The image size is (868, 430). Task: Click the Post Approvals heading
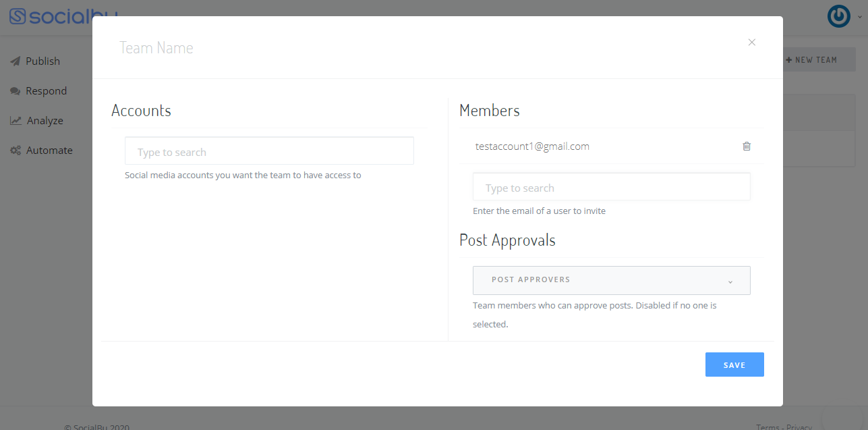point(507,240)
